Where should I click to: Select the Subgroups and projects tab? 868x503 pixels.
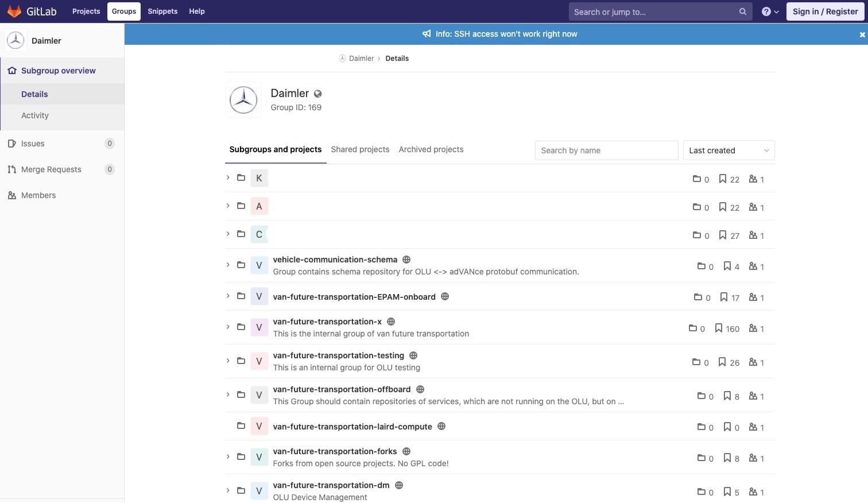tap(276, 149)
